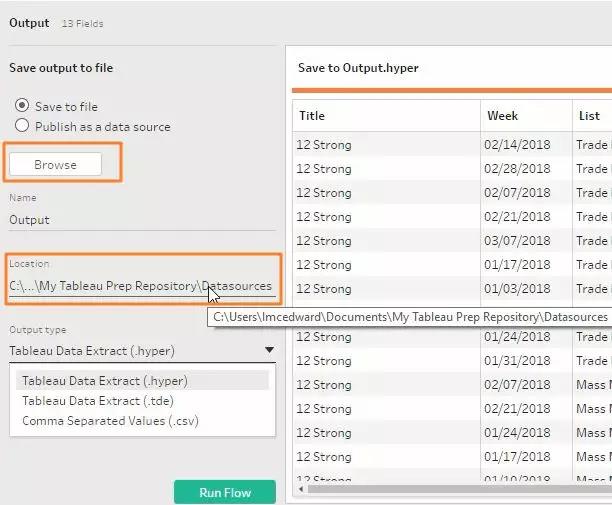Click the List column header
The image size is (612, 505).
(x=589, y=116)
